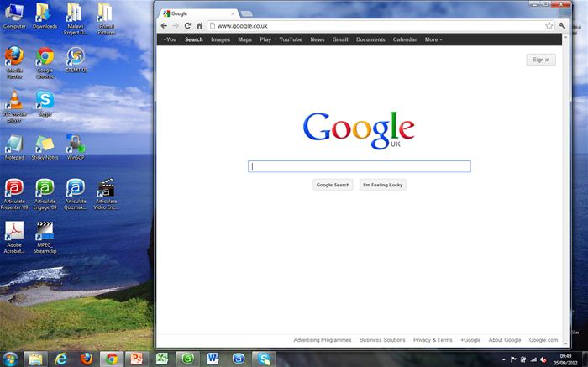The width and height of the screenshot is (588, 367).
Task: Select the Notepad desktop shortcut
Action: point(14,147)
